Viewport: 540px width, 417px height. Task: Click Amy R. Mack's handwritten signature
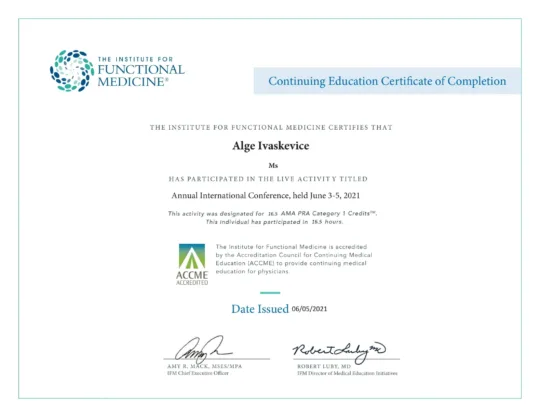pos(203,349)
